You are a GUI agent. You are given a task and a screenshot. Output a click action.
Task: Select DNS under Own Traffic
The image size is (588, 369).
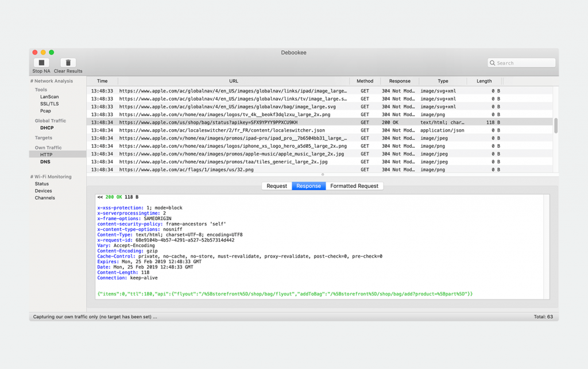click(45, 162)
